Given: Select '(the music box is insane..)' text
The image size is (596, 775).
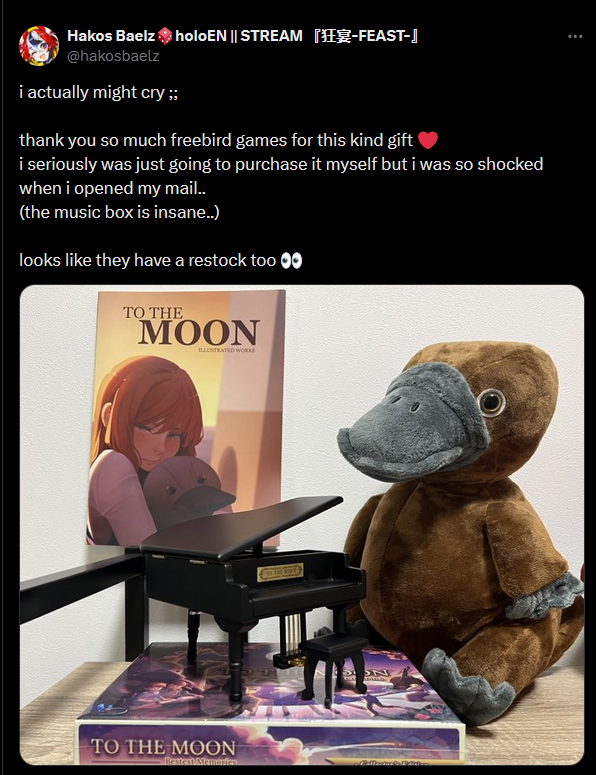Looking at the screenshot, I should (119, 213).
